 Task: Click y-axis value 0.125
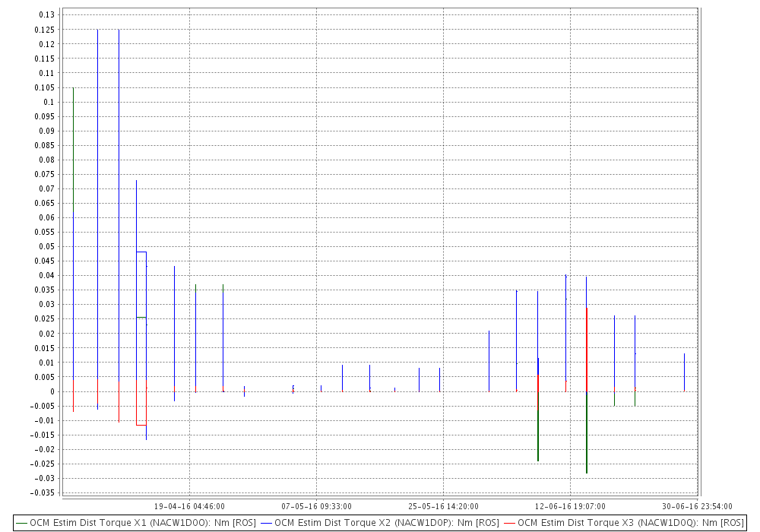(x=45, y=30)
